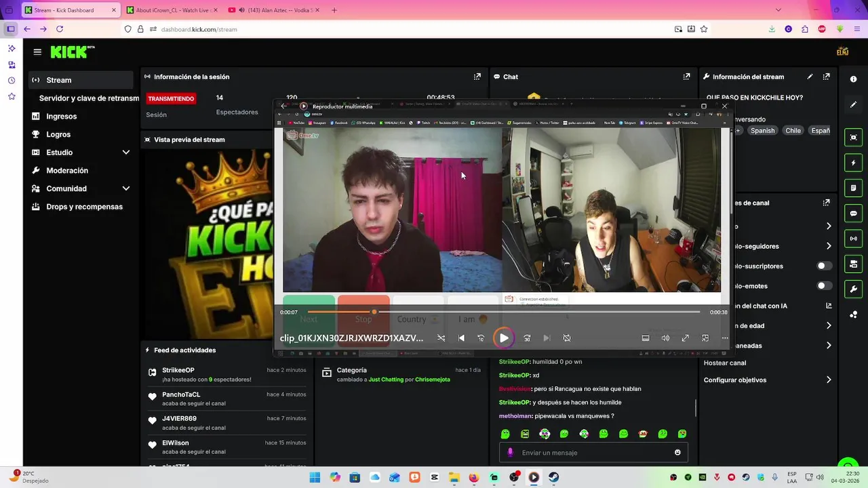Toggle the chat bubble widget in right rail
Screen dimensions: 868x488
pyautogui.click(x=853, y=213)
